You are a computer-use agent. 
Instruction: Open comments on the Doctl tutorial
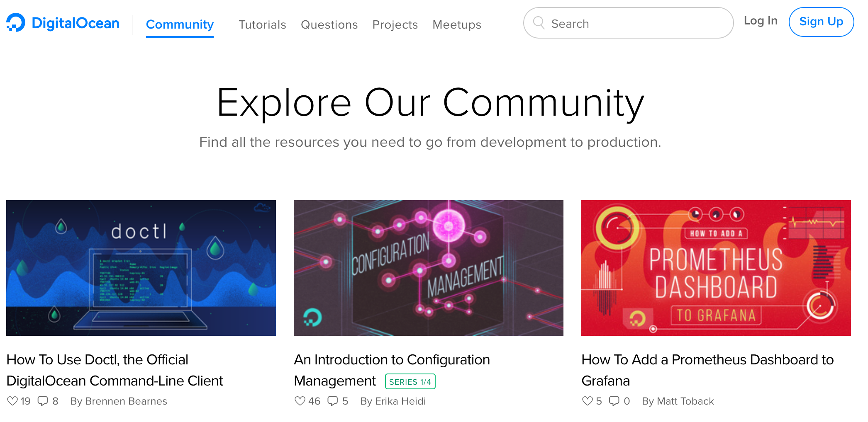(43, 401)
